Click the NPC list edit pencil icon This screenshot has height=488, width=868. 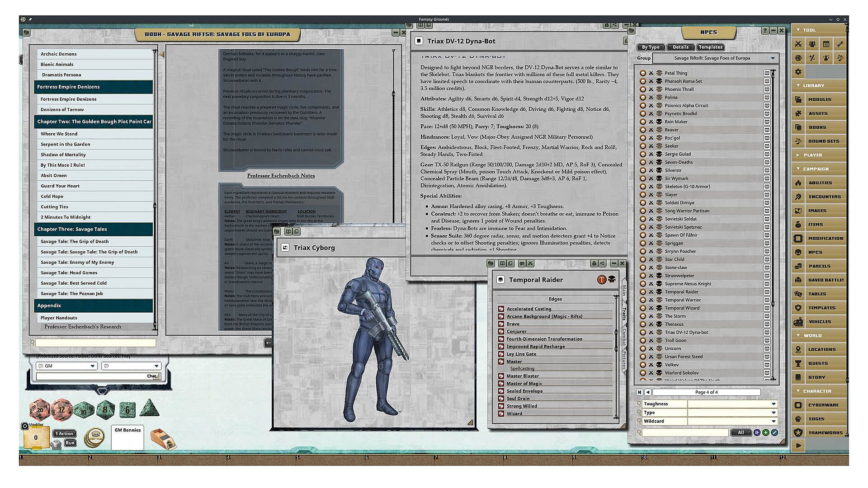[x=774, y=432]
